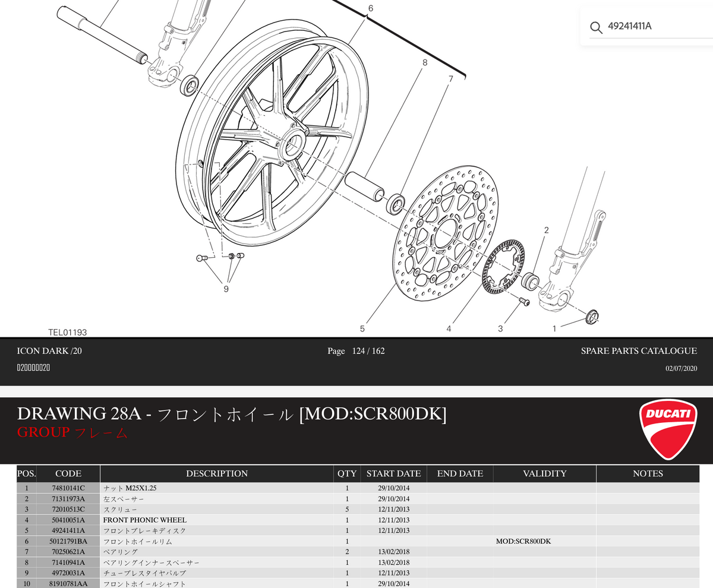Screen dimensions: 713x588
Task: Click the 左スペーサー description
Action: (x=124, y=498)
